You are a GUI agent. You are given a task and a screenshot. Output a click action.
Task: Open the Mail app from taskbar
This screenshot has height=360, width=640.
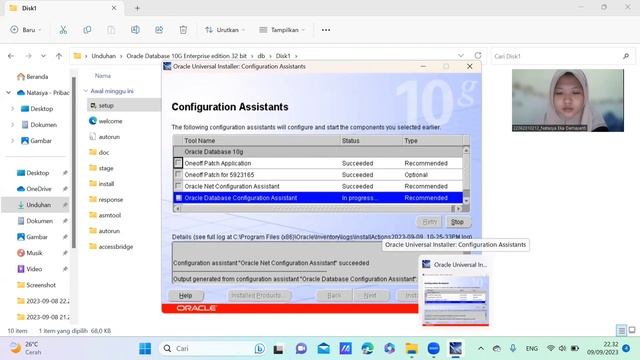pos(323,348)
